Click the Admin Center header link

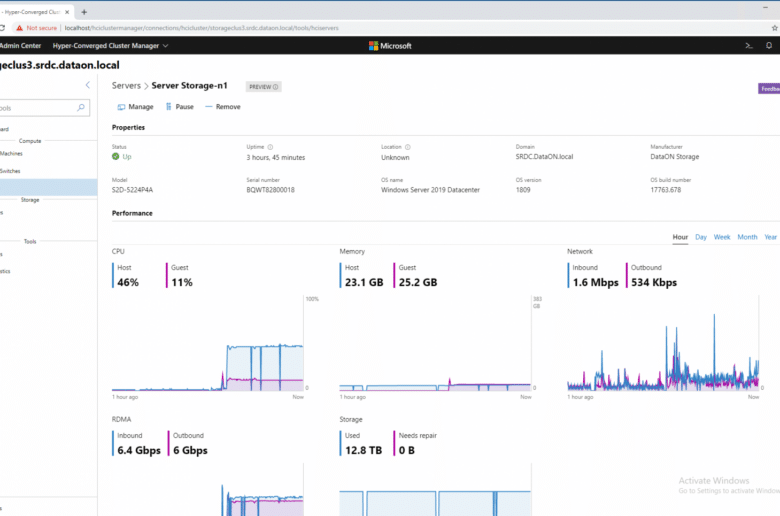point(20,46)
